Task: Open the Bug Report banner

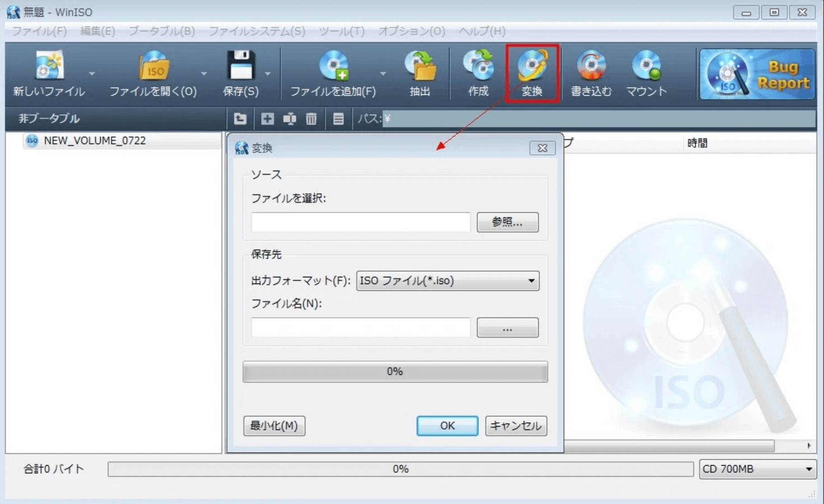Action: (x=757, y=74)
